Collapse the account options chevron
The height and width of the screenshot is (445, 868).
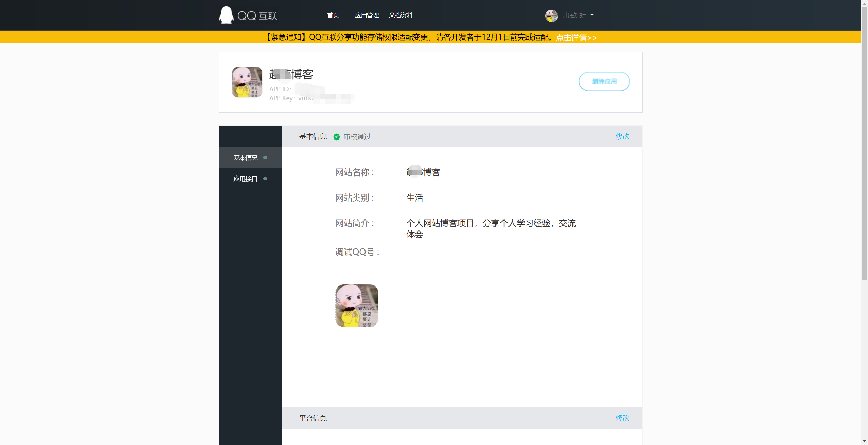(x=592, y=15)
